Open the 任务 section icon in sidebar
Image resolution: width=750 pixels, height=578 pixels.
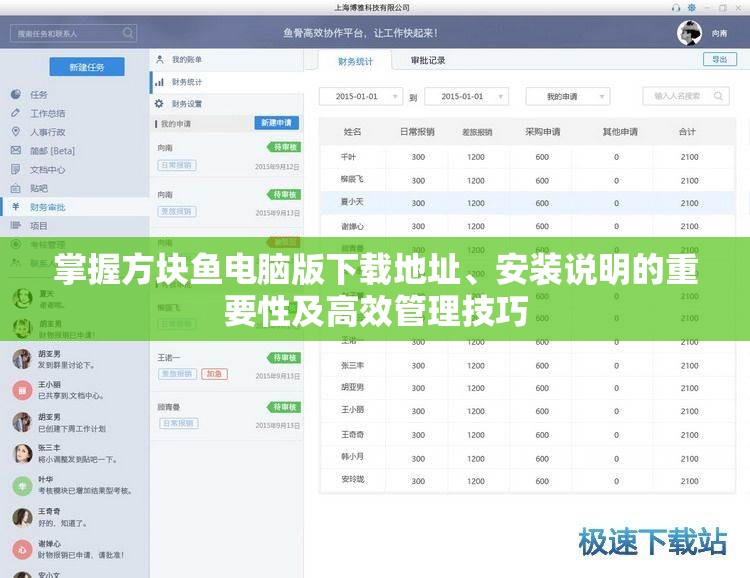tap(16, 94)
